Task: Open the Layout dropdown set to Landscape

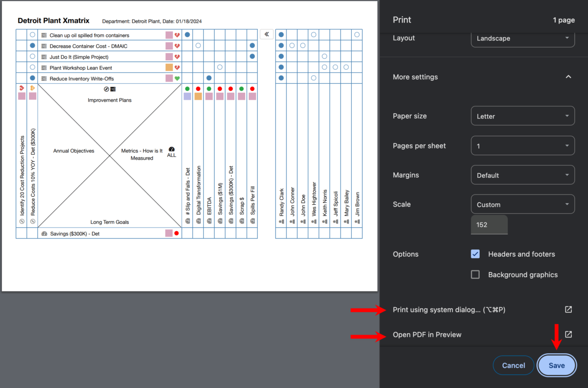Action: pos(522,38)
